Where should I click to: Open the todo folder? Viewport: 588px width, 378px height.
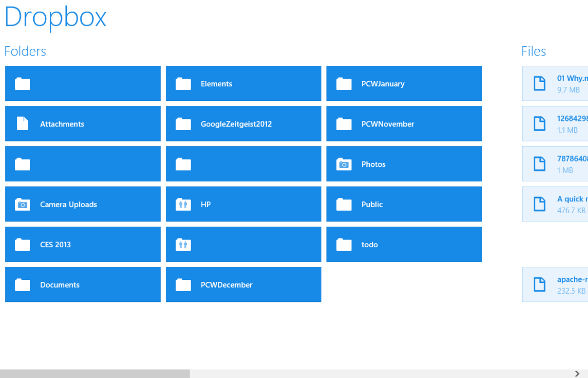(404, 244)
